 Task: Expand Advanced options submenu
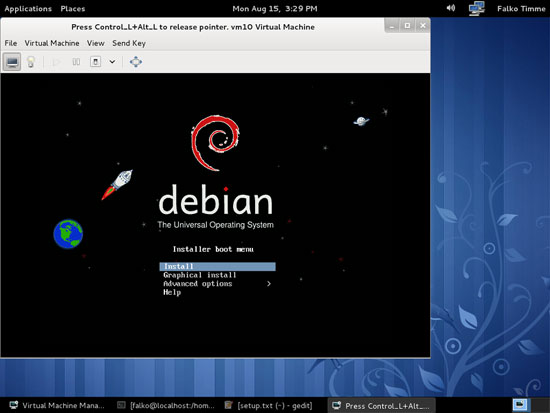point(217,284)
